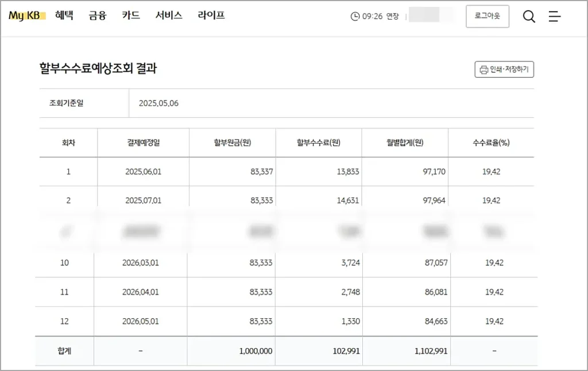Select fee amount 13,833
The image size is (588, 371).
coord(347,172)
